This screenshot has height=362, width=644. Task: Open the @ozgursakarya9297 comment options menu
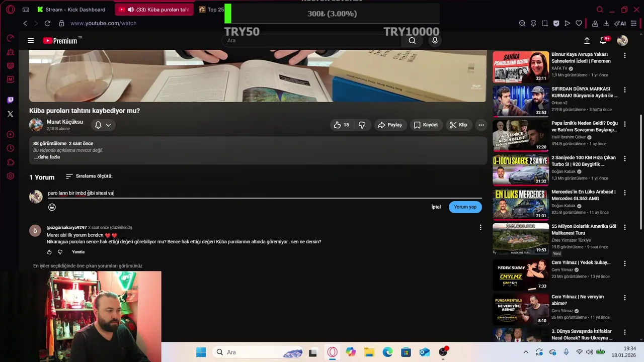(x=480, y=227)
